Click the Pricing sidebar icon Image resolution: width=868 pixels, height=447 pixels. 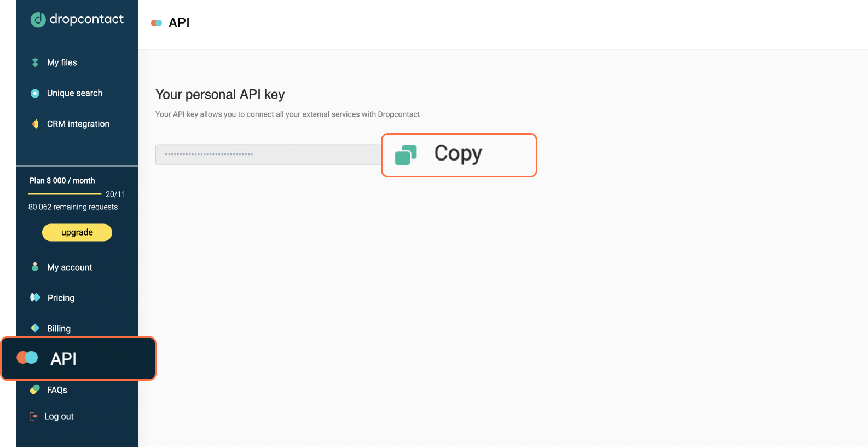[34, 297]
